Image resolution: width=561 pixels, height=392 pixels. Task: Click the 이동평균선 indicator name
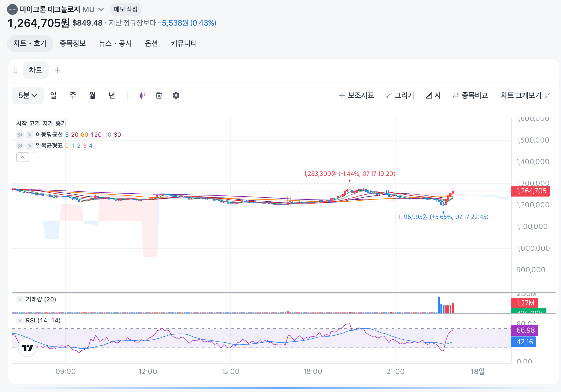[49, 135]
